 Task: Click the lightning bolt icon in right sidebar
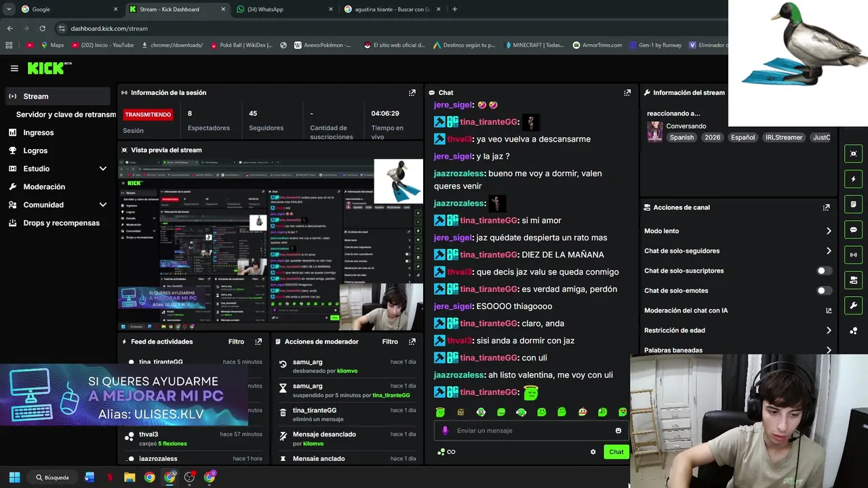point(854,179)
